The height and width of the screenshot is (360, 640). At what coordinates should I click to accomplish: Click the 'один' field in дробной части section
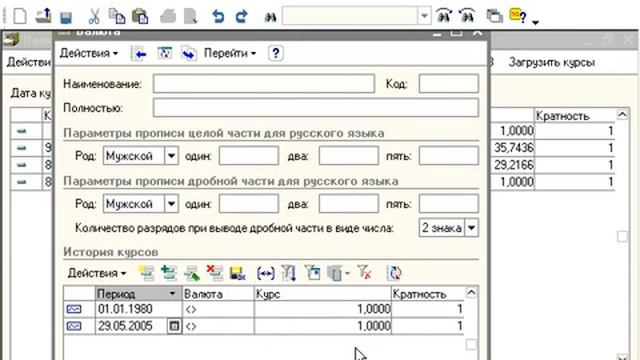249,204
